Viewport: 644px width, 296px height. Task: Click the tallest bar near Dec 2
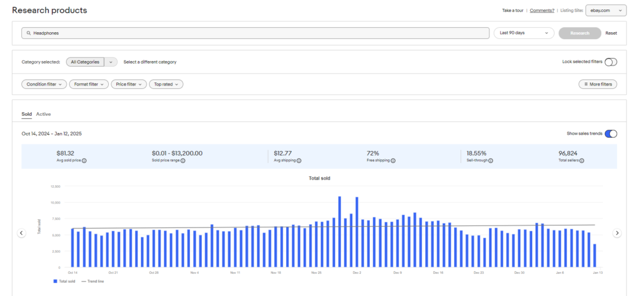tap(357, 232)
